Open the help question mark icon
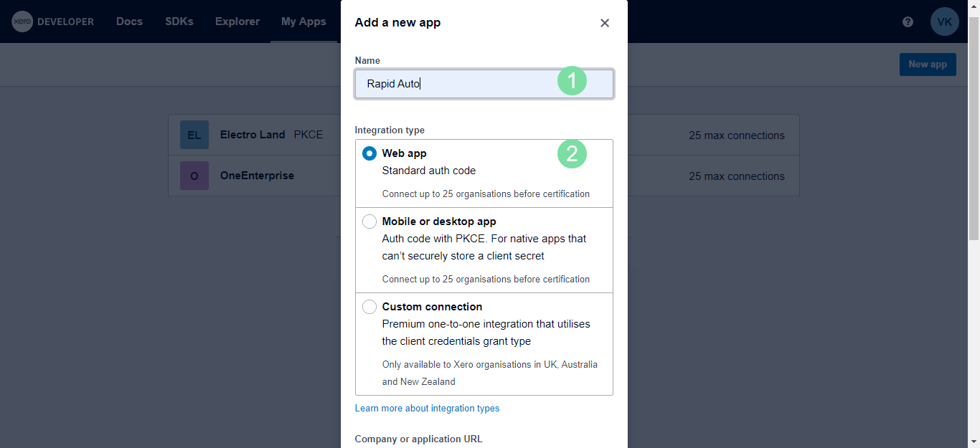The width and height of the screenshot is (980, 448). tap(908, 22)
